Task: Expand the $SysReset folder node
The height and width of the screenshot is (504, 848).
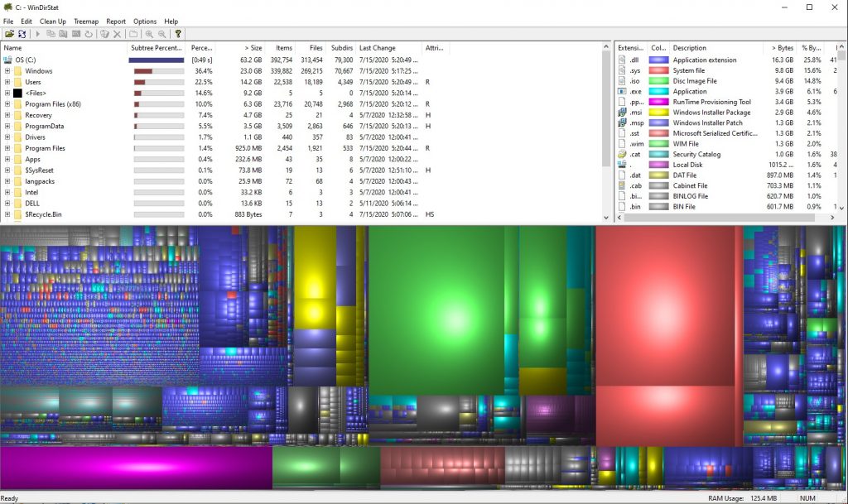Action: click(x=7, y=170)
